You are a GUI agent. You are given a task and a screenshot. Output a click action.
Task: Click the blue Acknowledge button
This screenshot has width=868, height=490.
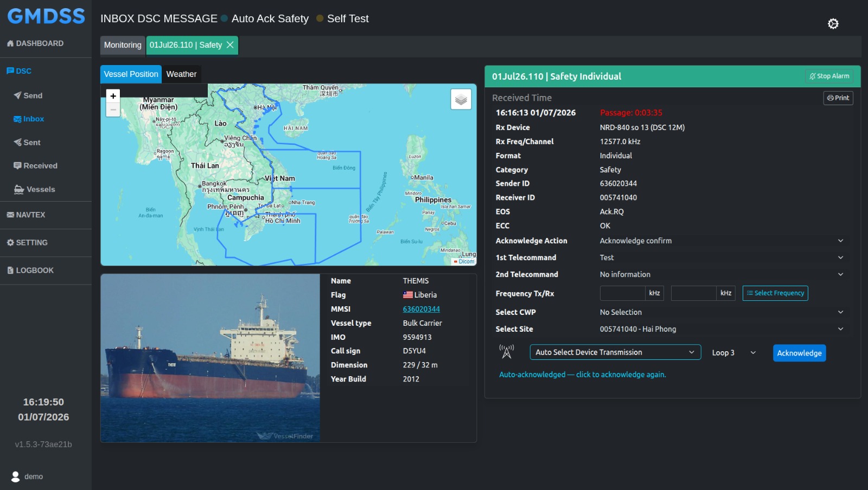pos(799,353)
